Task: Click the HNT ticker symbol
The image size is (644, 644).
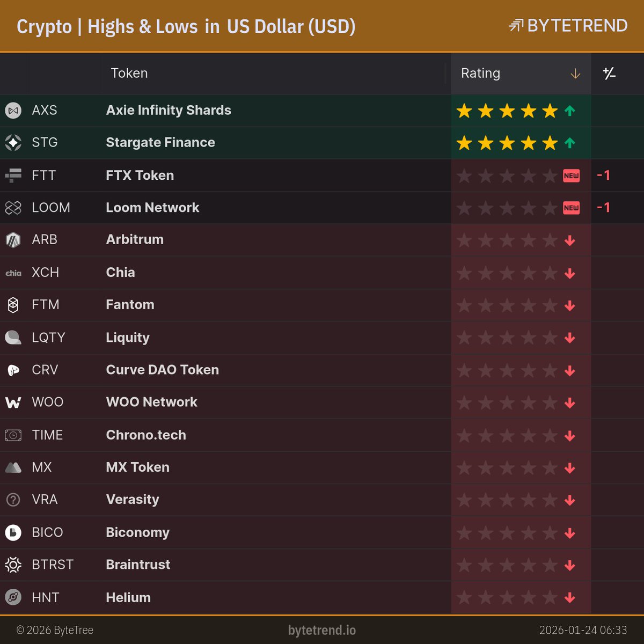Action: click(x=46, y=597)
